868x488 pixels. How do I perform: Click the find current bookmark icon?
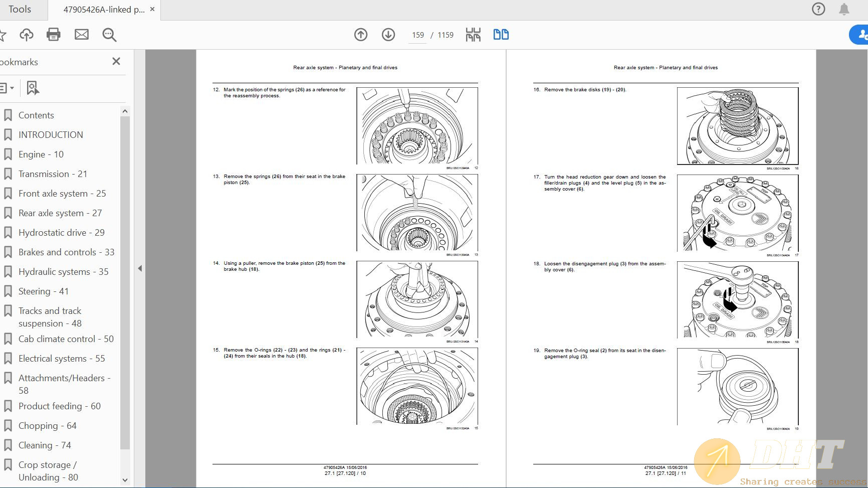33,88
